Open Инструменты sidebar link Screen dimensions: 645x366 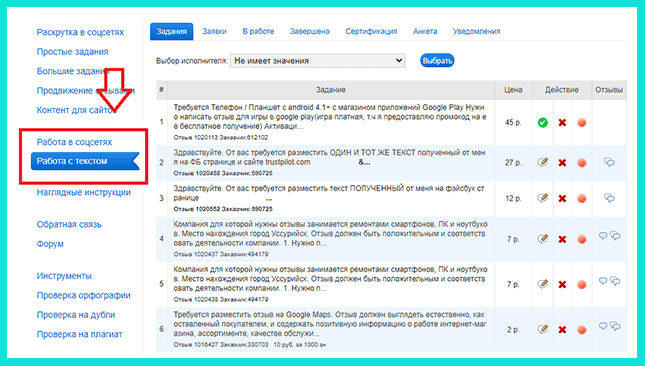(x=64, y=276)
